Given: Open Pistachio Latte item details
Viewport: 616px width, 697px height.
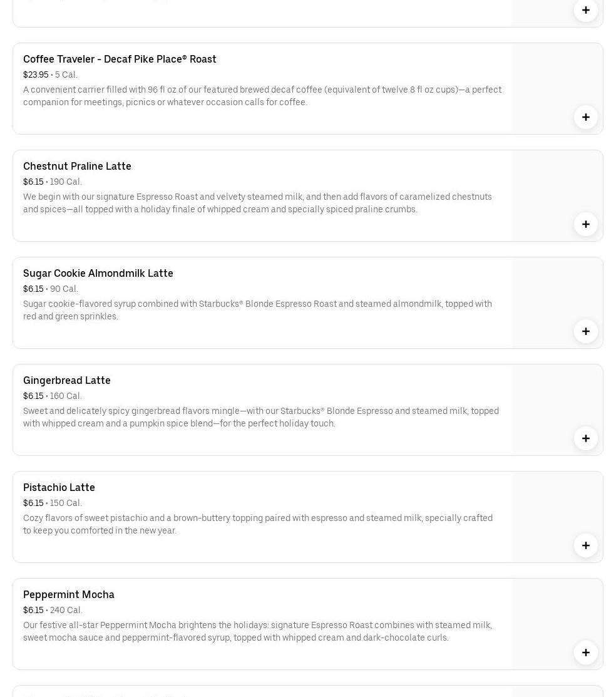Looking at the screenshot, I should click(x=59, y=487).
